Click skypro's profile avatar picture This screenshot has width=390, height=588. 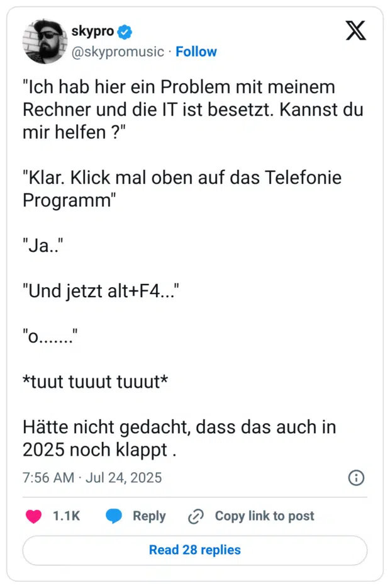[x=44, y=42]
